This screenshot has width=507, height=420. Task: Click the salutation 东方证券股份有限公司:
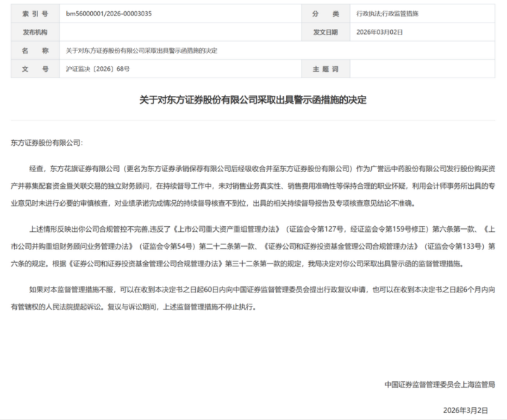(x=47, y=142)
